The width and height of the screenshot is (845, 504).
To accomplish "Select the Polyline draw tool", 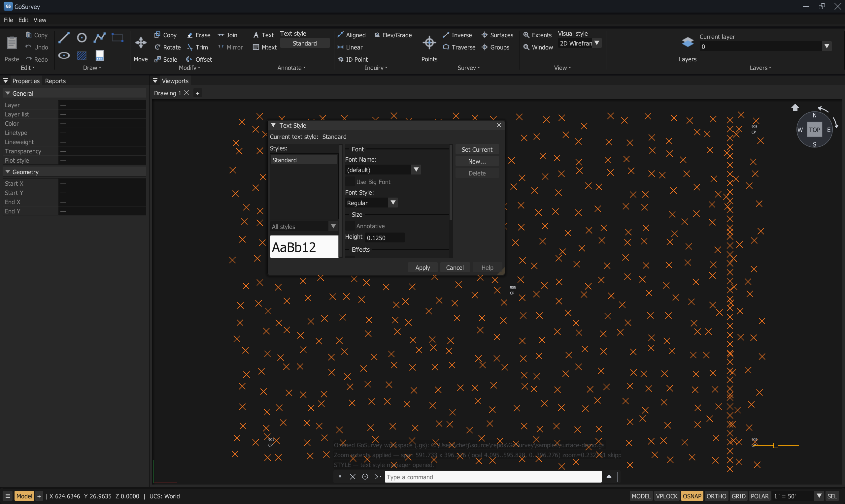I will pyautogui.click(x=100, y=37).
